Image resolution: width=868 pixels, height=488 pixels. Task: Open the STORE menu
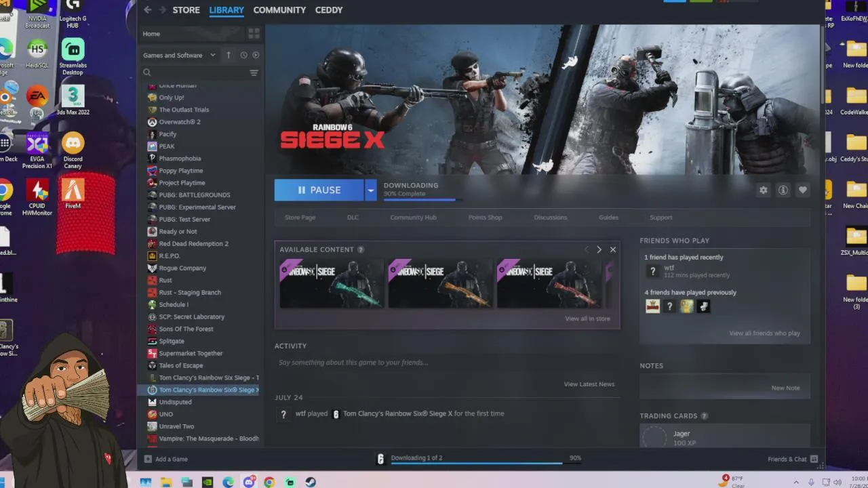tap(186, 10)
